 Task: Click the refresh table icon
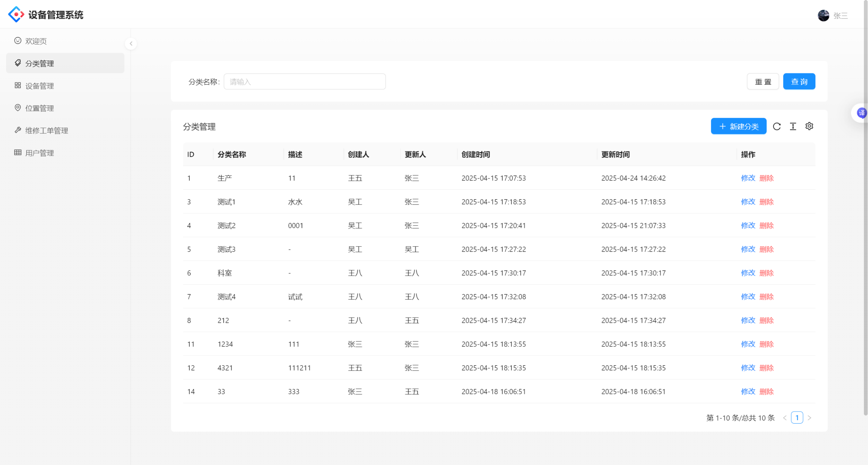point(776,127)
